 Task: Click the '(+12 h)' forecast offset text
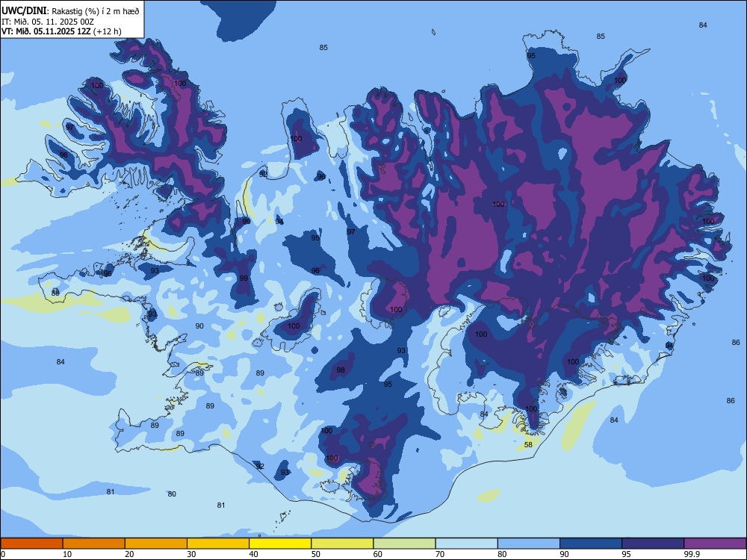point(107,31)
